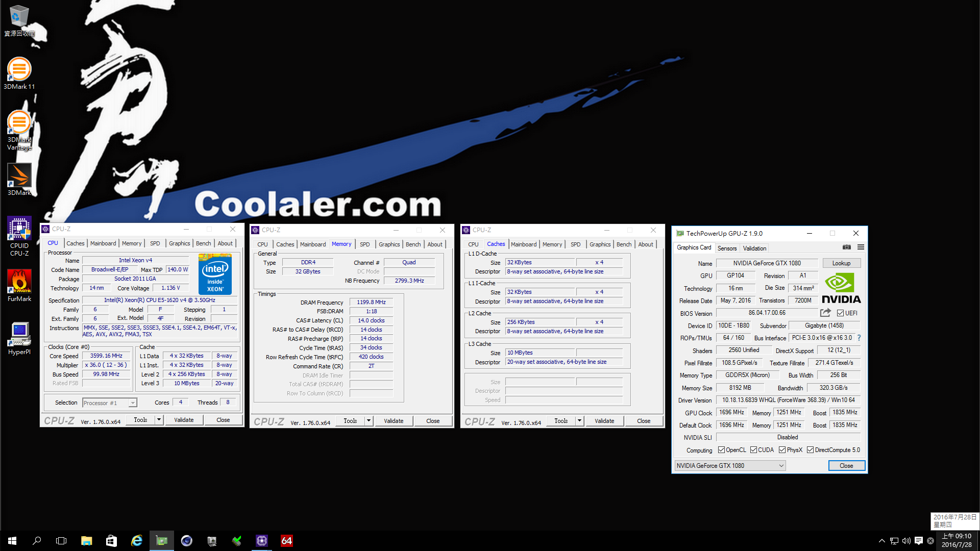Click Tools button in Memory CPU-Z window
Viewport: 980px width, 551px height.
350,421
